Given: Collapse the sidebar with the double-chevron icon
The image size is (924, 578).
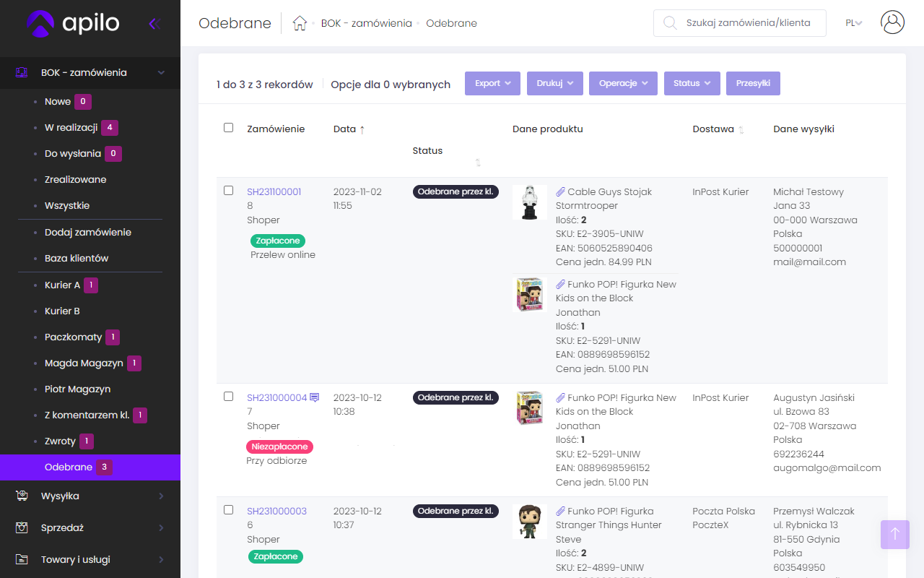Looking at the screenshot, I should click(x=154, y=23).
